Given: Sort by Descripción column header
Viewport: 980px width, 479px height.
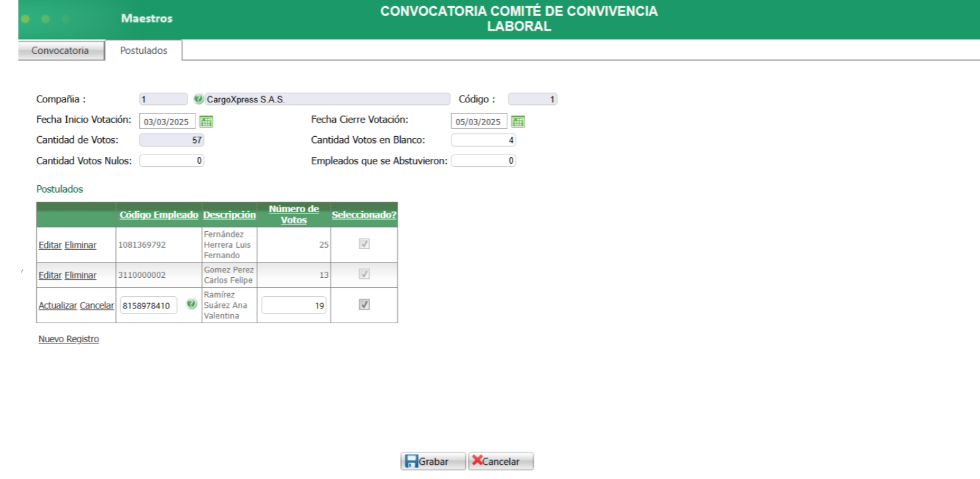Looking at the screenshot, I should point(229,215).
